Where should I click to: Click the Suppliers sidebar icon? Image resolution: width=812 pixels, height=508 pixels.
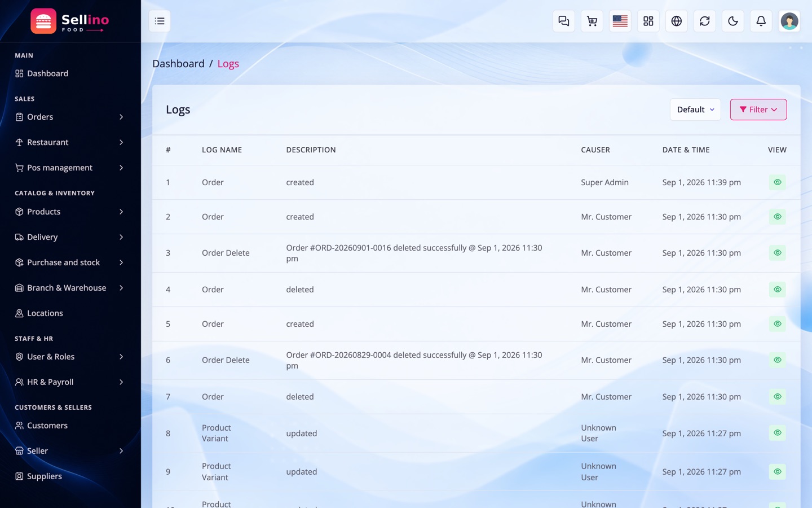pyautogui.click(x=19, y=476)
